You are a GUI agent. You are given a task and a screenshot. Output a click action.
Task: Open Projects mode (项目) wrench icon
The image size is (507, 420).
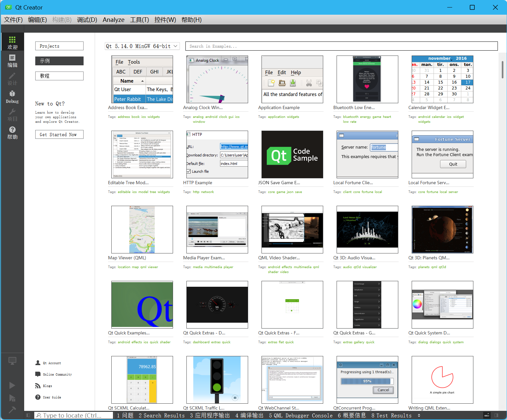[12, 115]
